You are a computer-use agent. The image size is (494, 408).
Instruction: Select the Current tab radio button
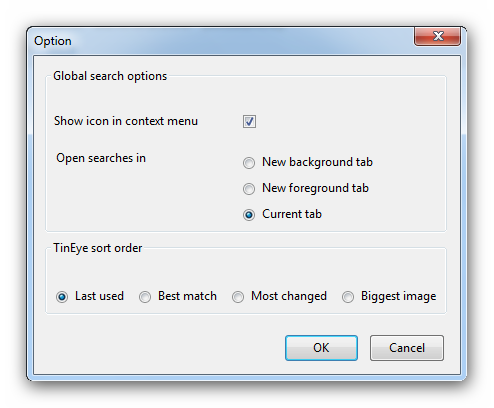[249, 215]
